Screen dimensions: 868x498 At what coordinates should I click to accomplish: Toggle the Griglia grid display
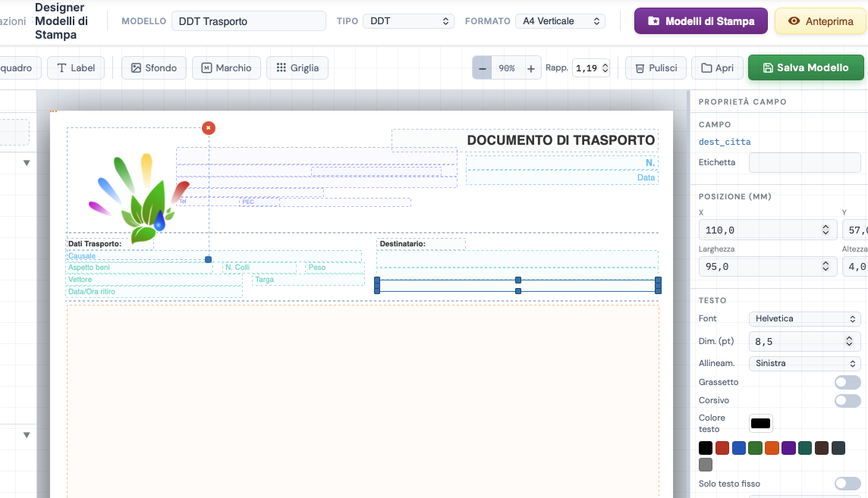pyautogui.click(x=297, y=68)
